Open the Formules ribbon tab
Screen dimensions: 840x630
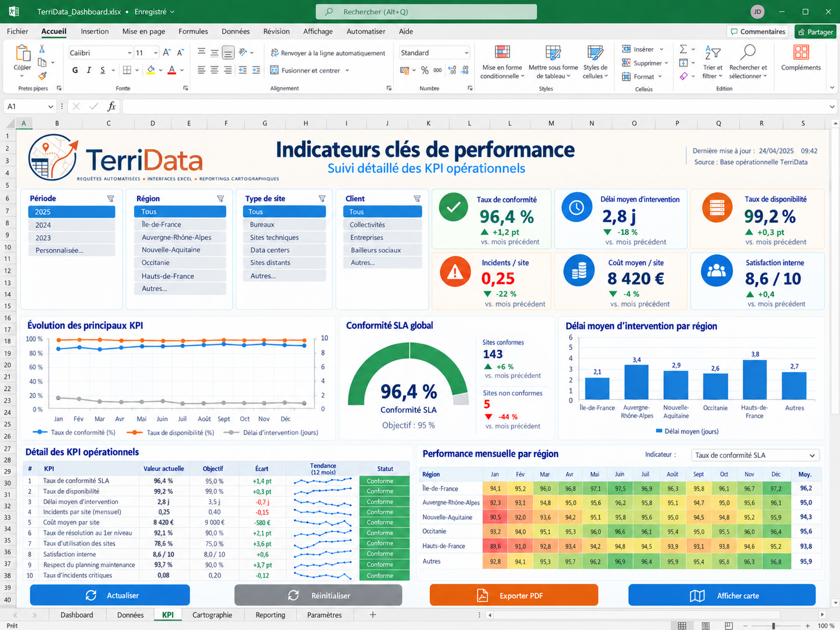[193, 31]
